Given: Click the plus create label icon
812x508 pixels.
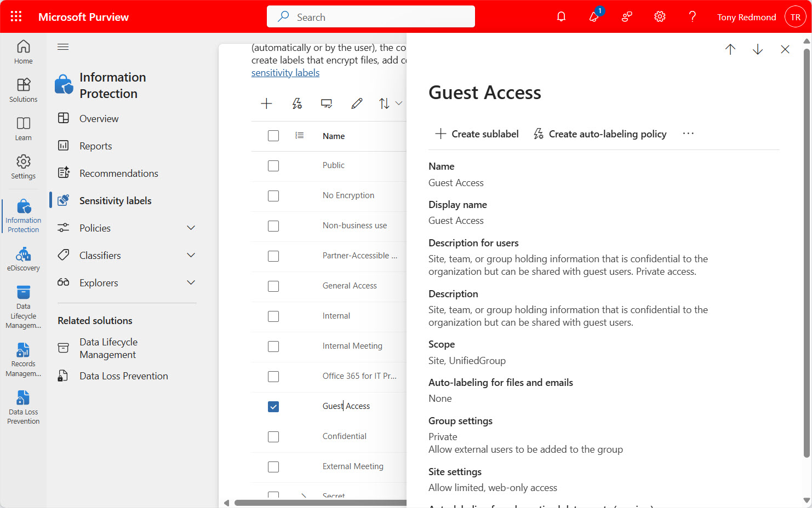Looking at the screenshot, I should (266, 103).
